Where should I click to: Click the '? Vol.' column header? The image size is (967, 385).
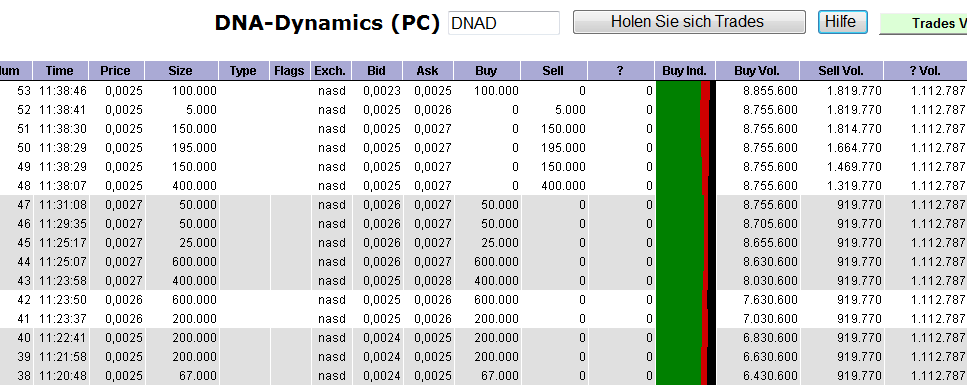click(925, 70)
